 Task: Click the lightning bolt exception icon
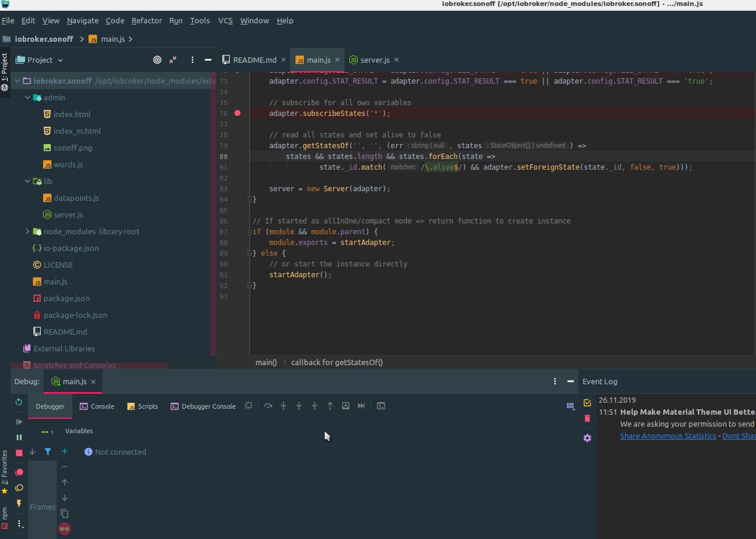pos(19,504)
